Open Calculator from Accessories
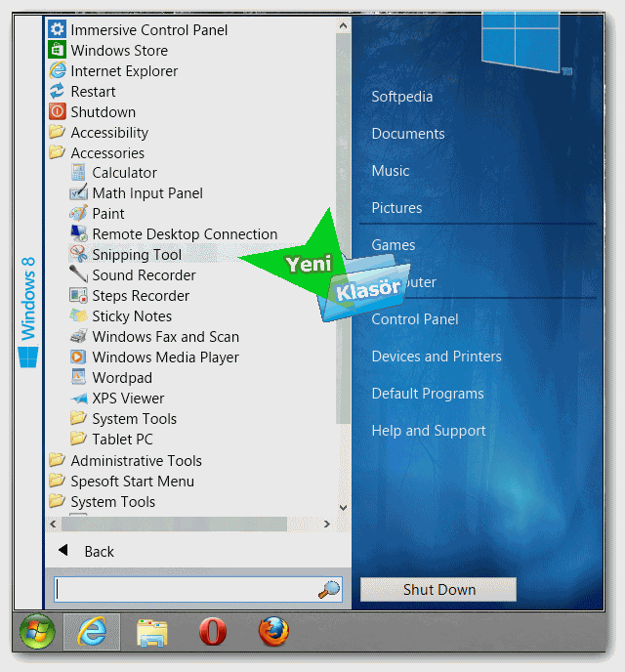625x672 pixels. point(123,173)
